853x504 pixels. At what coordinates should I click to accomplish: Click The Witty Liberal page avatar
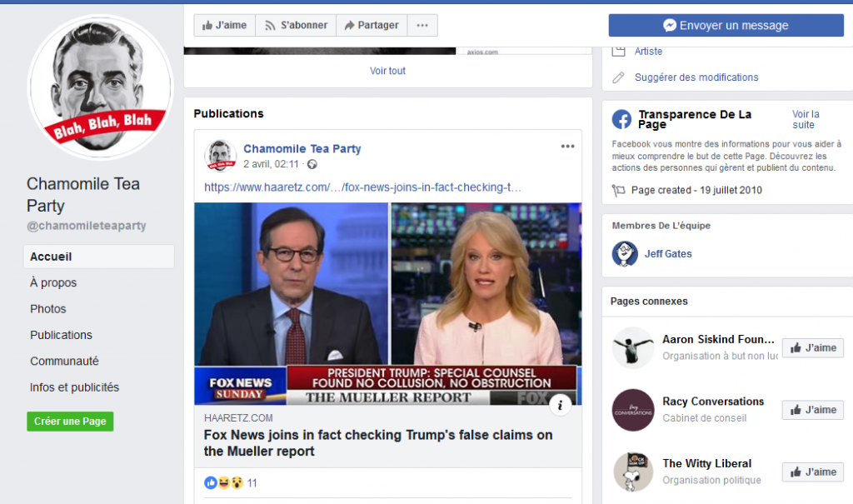click(633, 472)
